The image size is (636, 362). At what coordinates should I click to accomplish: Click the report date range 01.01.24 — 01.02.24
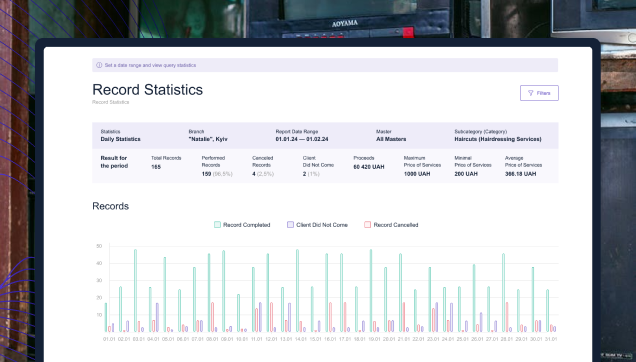(302, 139)
